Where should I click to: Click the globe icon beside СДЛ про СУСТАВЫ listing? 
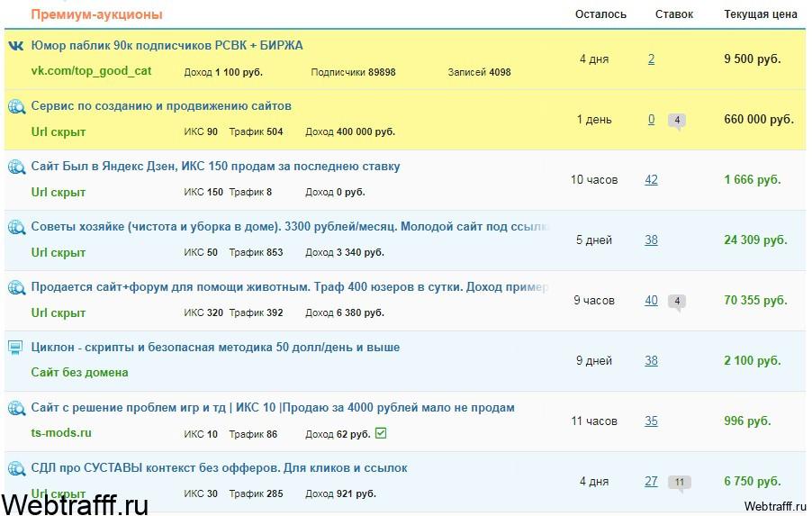16,468
